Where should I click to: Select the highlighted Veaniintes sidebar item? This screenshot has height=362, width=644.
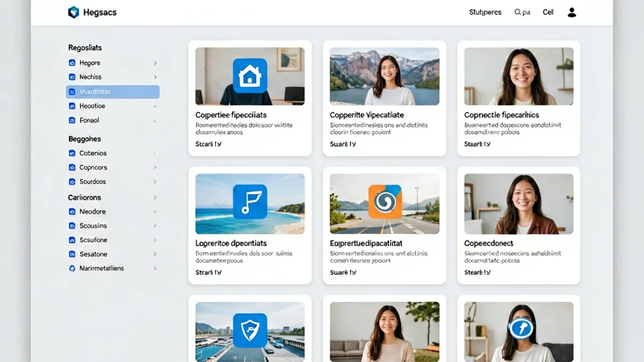(113, 92)
